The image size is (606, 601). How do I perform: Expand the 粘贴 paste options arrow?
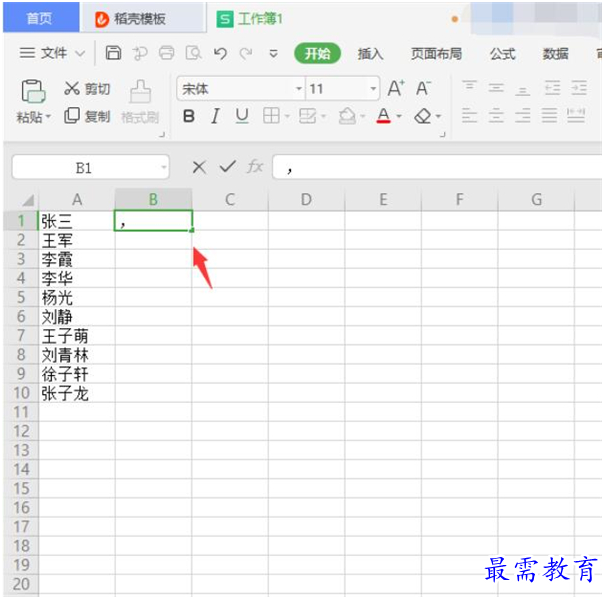(x=48, y=116)
